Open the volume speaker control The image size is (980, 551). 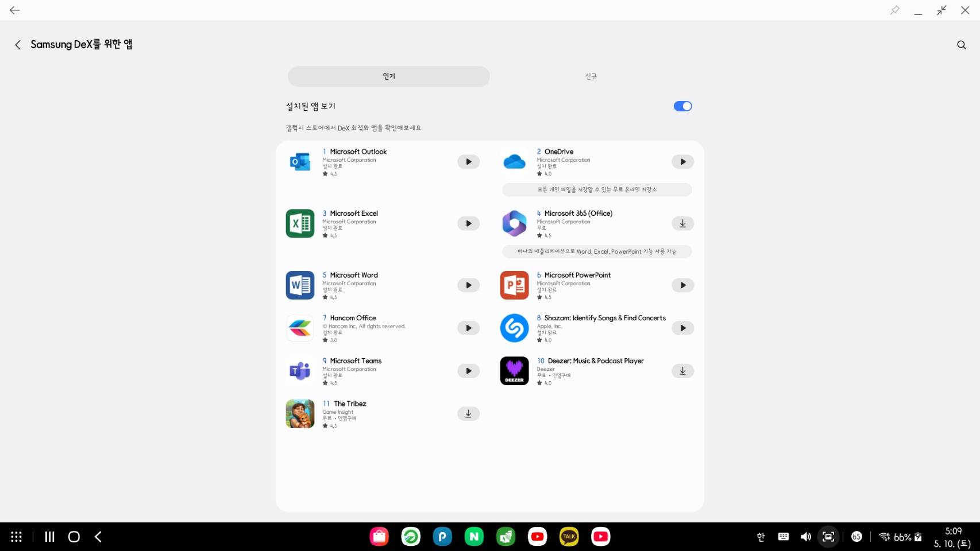pos(806,537)
